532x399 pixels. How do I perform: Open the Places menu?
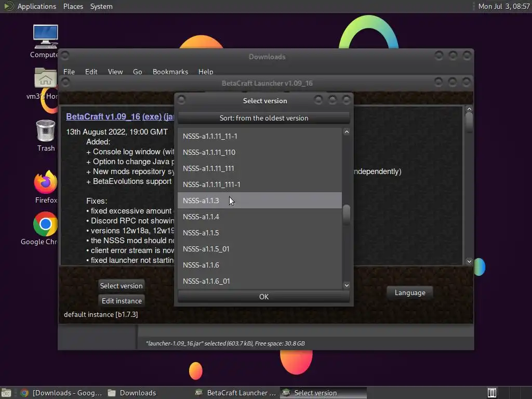tap(73, 6)
